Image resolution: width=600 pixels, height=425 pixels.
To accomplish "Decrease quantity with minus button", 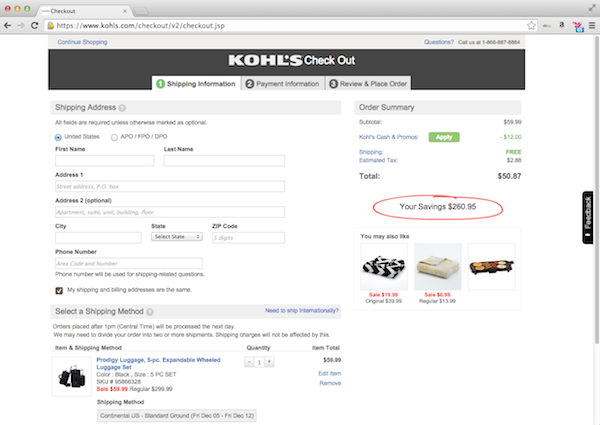I will pyautogui.click(x=249, y=362).
